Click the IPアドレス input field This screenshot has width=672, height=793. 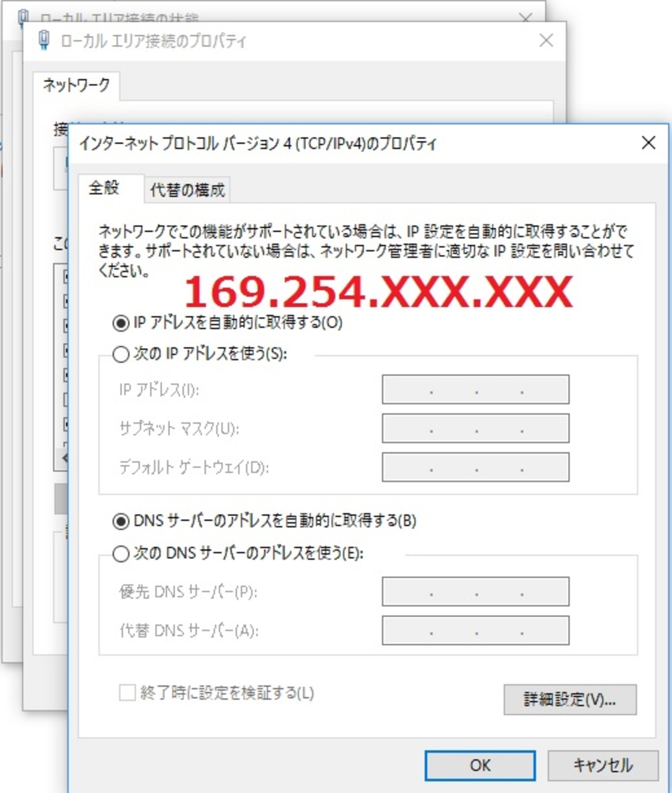point(476,390)
